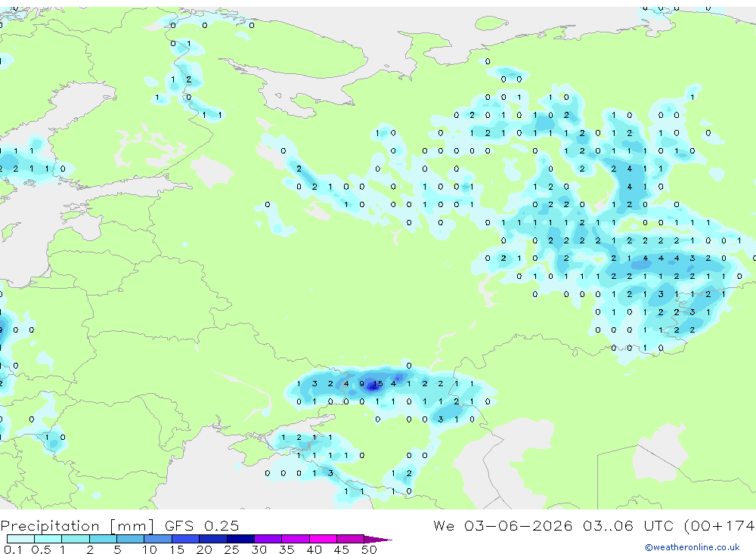Click the "Precipitation [mm]" title text
This screenshot has height=554, width=756.
[x=78, y=526]
